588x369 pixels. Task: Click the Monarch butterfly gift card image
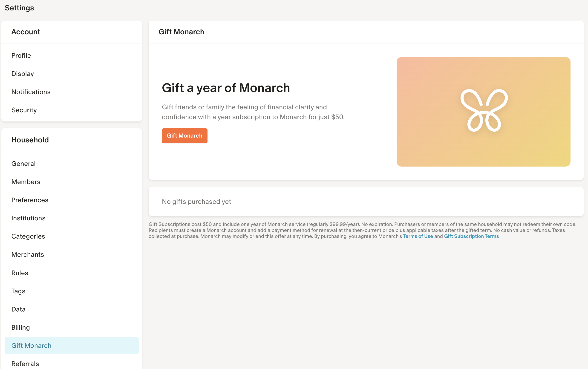point(483,112)
